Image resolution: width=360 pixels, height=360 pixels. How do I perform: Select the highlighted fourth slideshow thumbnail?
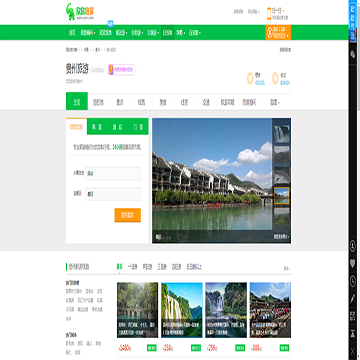282,196
